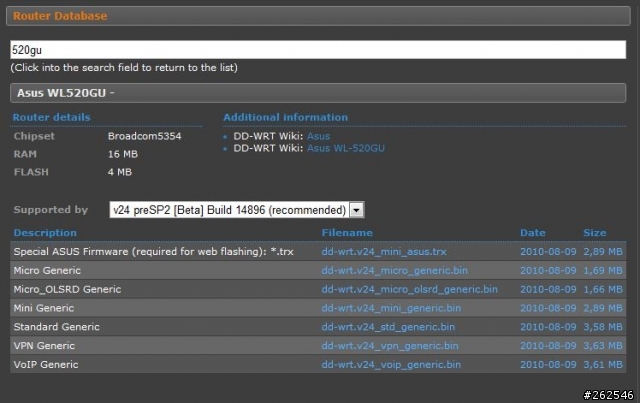Select the Asus WL520GU header bar

click(318, 93)
